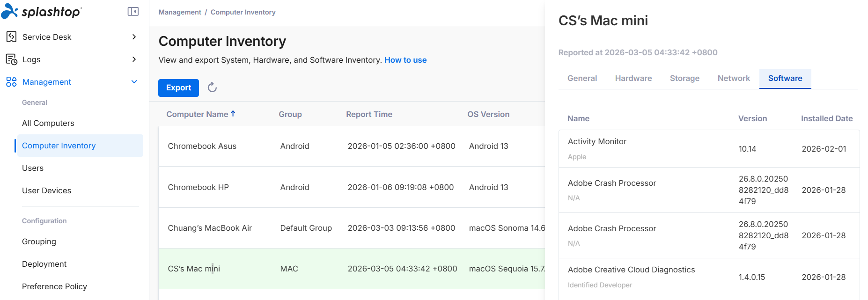This screenshot has width=868, height=300.
Task: Click Default Group cell
Action: (306, 228)
